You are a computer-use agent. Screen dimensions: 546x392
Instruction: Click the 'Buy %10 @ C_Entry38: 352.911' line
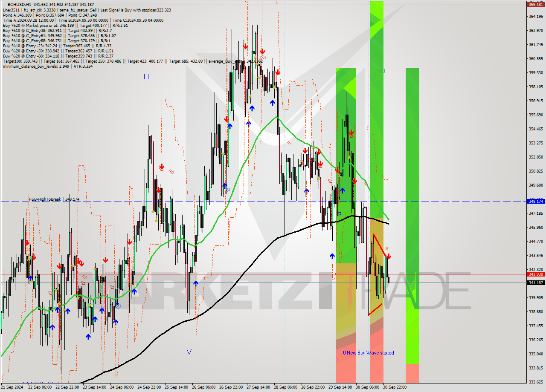(x=57, y=30)
